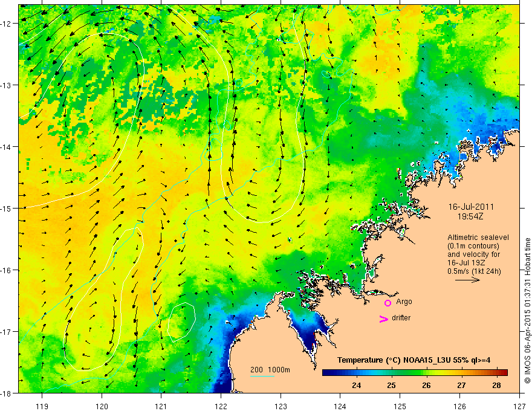This screenshot has height=411, width=532.
Task: Click latitude axis label -18
Action: 7,393
